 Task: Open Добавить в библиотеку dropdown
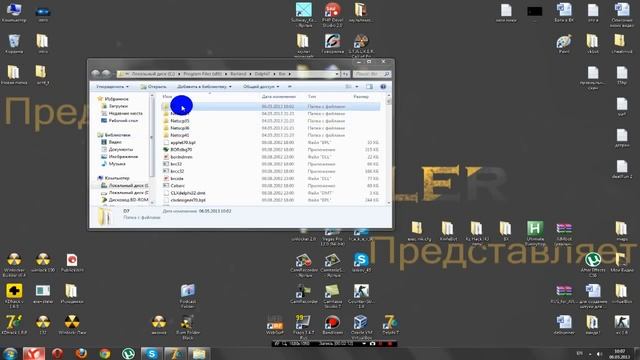coord(204,87)
